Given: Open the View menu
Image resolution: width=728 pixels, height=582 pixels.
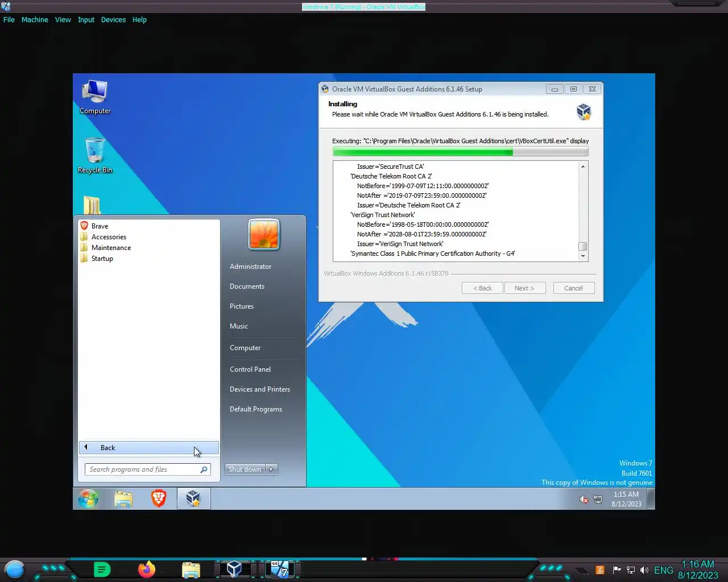Looking at the screenshot, I should point(63,19).
